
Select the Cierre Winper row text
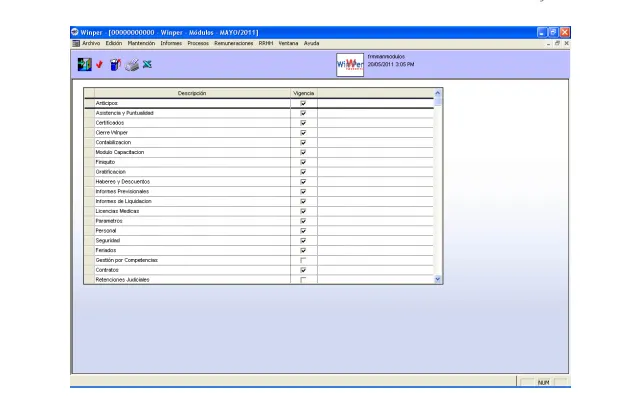click(112, 132)
